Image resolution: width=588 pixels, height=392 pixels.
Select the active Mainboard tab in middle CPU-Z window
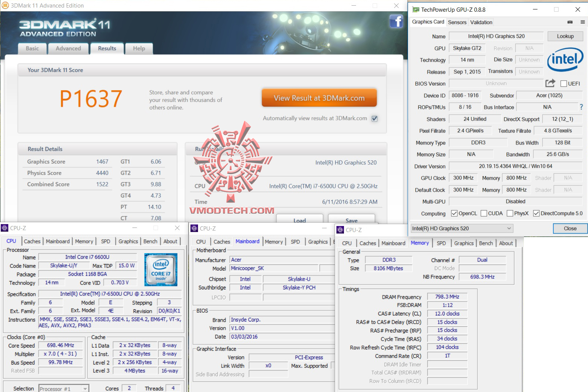click(247, 241)
